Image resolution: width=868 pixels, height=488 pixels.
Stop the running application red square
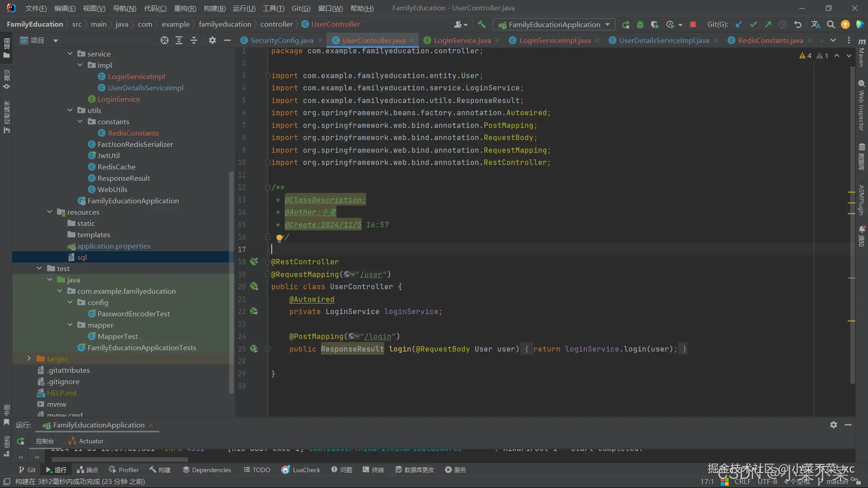[x=693, y=24]
